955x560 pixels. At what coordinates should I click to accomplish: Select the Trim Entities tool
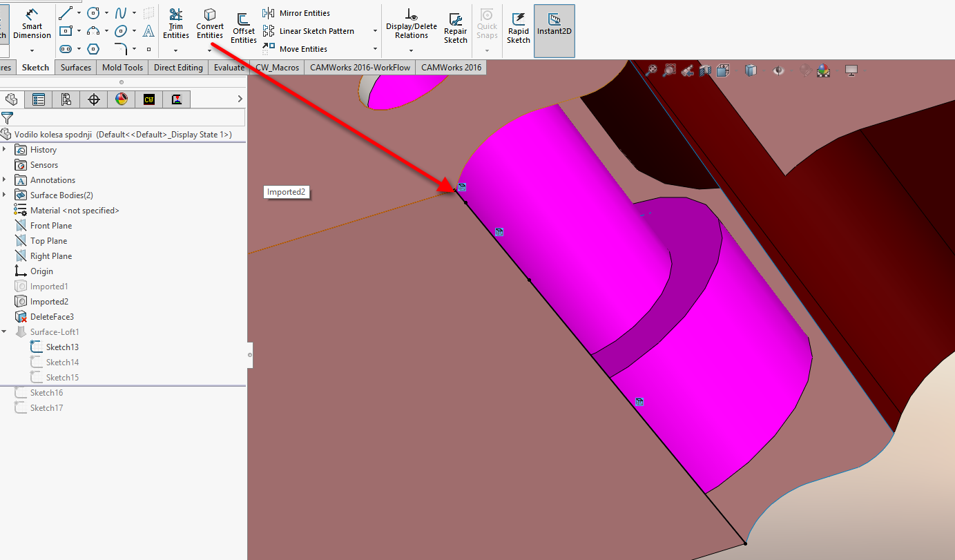pos(176,24)
